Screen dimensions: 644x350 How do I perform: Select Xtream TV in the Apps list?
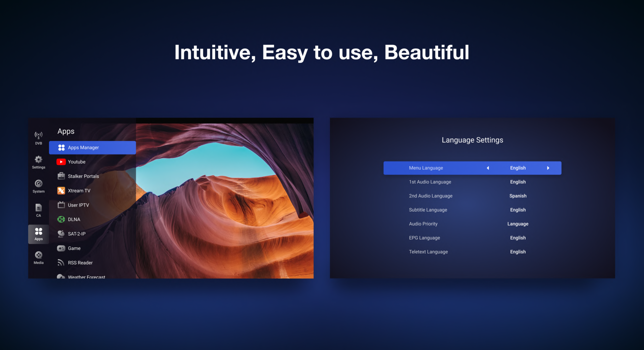(x=92, y=190)
